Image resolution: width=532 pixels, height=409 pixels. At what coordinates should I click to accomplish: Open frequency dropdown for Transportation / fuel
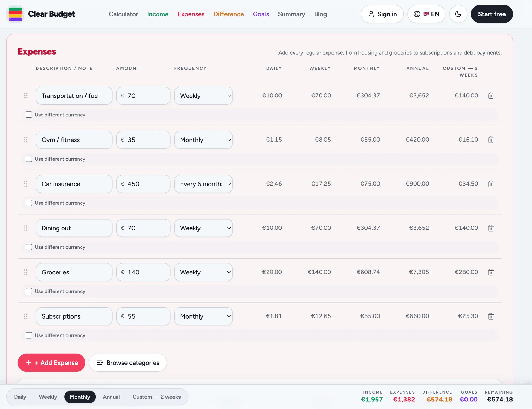pyautogui.click(x=203, y=96)
